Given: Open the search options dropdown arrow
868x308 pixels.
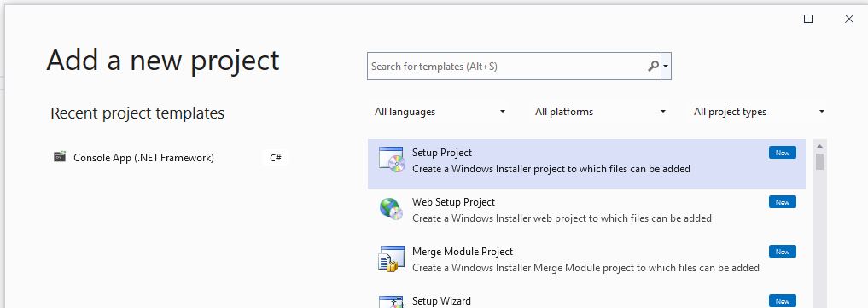Looking at the screenshot, I should coord(666,67).
